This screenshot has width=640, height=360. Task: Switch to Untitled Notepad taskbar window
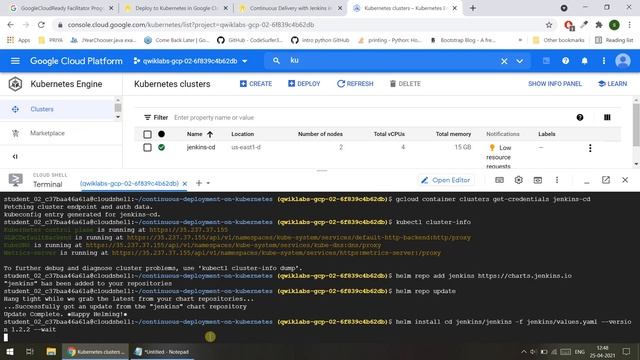coord(162,352)
